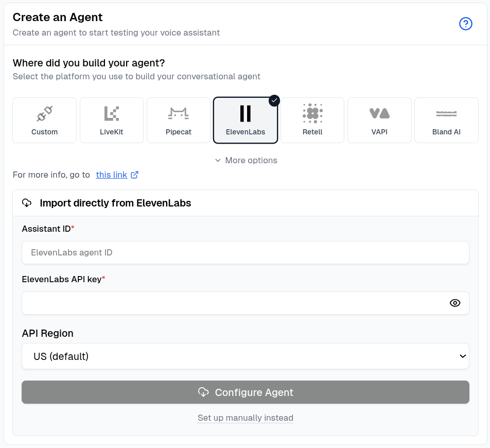Click the Configure Agent button

[246, 392]
